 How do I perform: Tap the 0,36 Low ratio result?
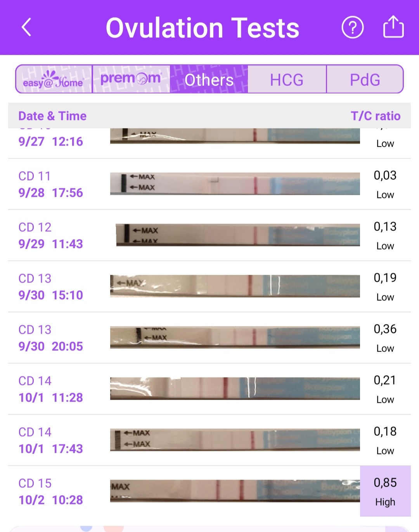coord(385,338)
